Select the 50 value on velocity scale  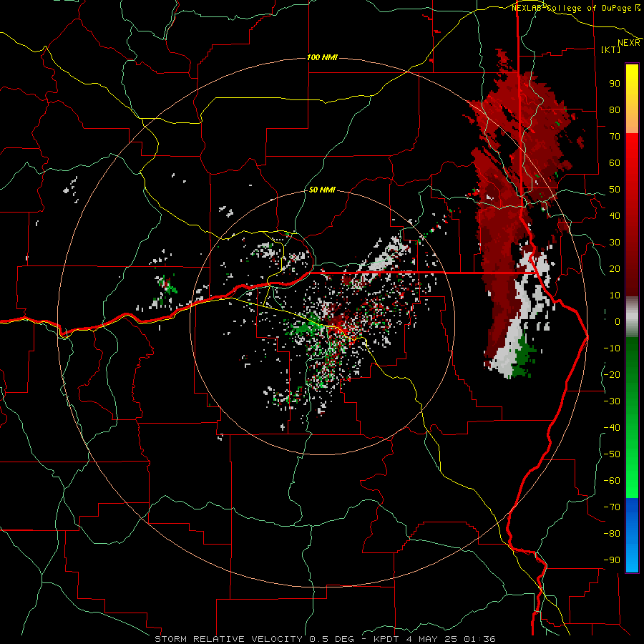pos(615,190)
